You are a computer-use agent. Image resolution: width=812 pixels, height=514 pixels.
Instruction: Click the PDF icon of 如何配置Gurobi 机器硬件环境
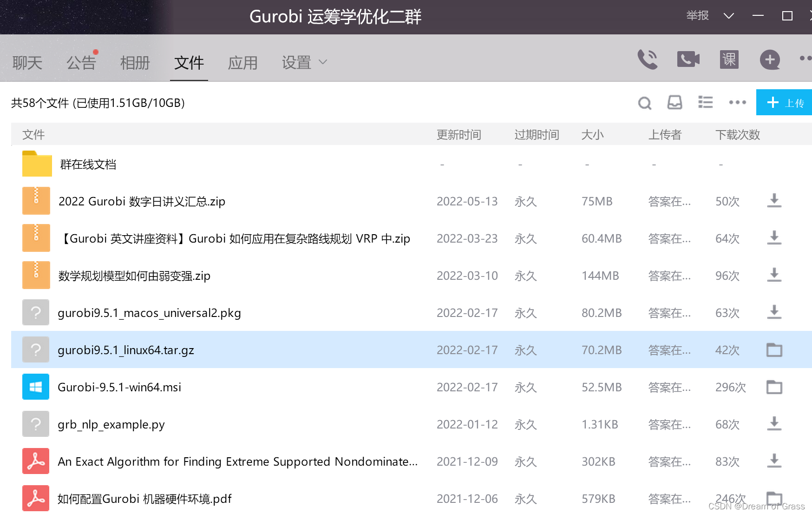pyautogui.click(x=36, y=498)
